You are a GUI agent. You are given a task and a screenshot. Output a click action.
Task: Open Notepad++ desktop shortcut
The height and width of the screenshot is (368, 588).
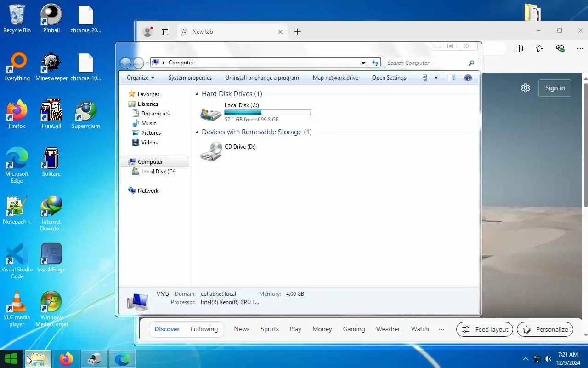pyautogui.click(x=17, y=210)
